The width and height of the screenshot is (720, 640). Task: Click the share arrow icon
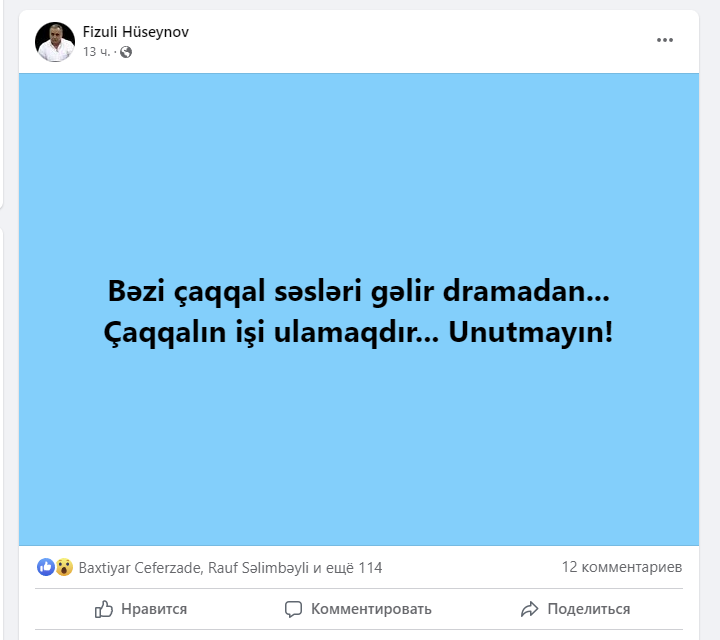(529, 609)
